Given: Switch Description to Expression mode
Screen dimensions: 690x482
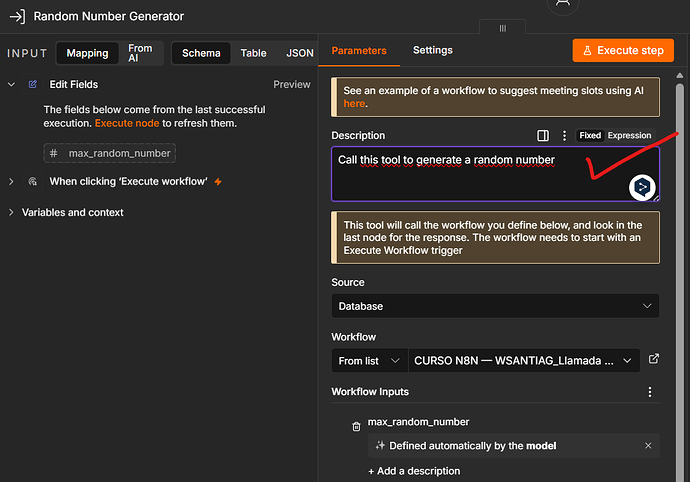Looking at the screenshot, I should pos(629,136).
